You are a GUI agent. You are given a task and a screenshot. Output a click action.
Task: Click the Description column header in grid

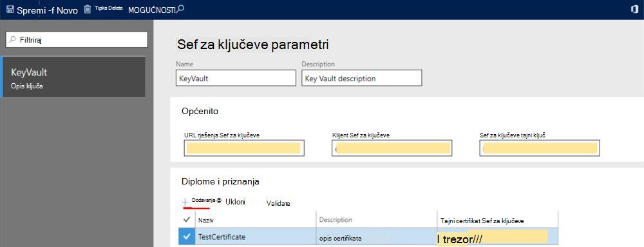[376, 220]
